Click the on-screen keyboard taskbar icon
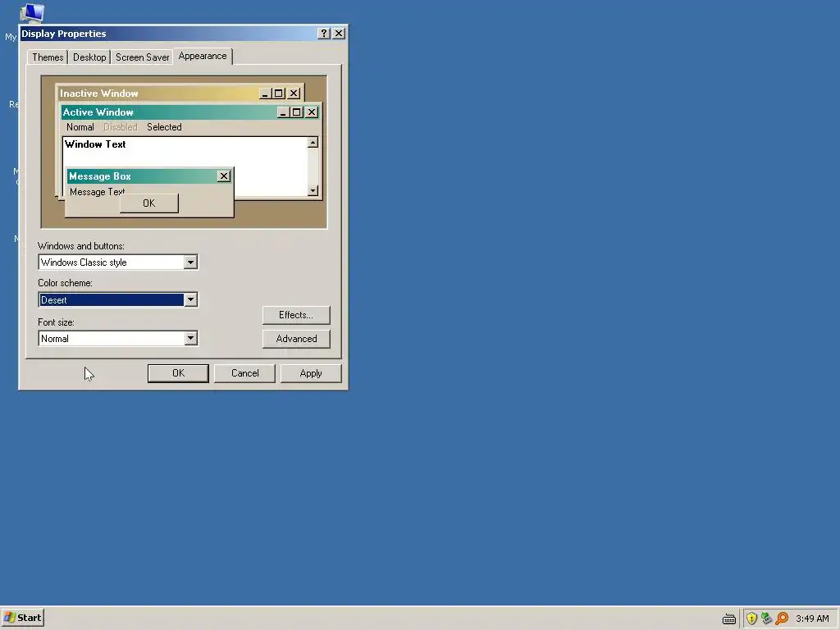This screenshot has width=840, height=630. click(x=729, y=619)
